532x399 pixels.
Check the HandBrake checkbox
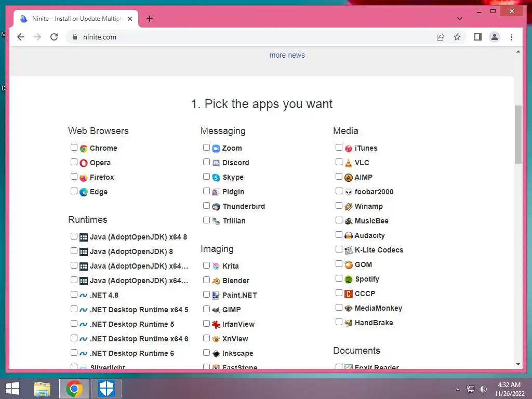pyautogui.click(x=339, y=322)
